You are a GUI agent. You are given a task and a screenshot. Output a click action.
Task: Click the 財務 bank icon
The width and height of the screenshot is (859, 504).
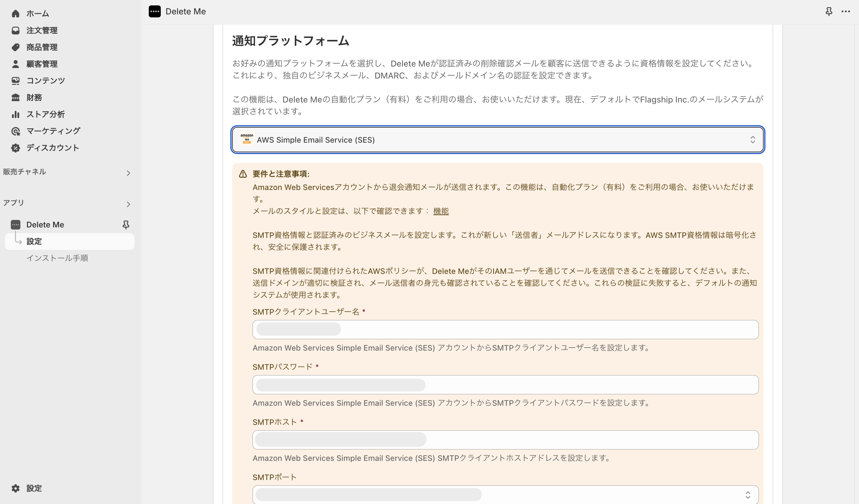point(15,97)
